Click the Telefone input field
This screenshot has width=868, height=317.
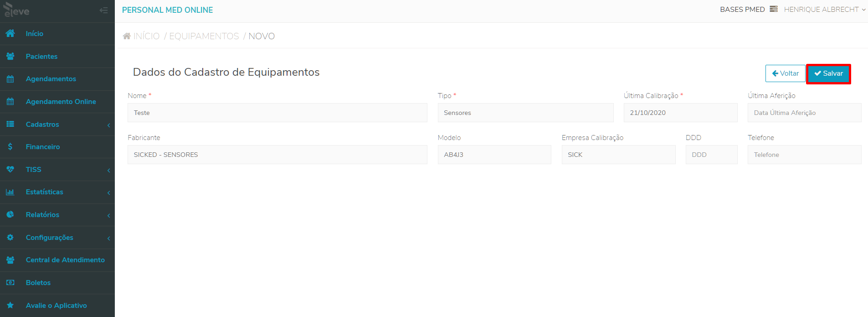click(805, 155)
